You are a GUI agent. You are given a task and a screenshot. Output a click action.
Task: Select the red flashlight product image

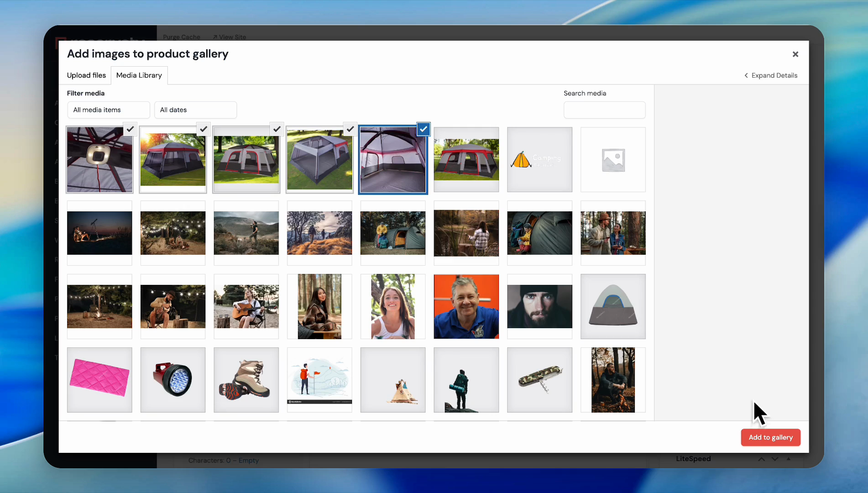tap(173, 380)
